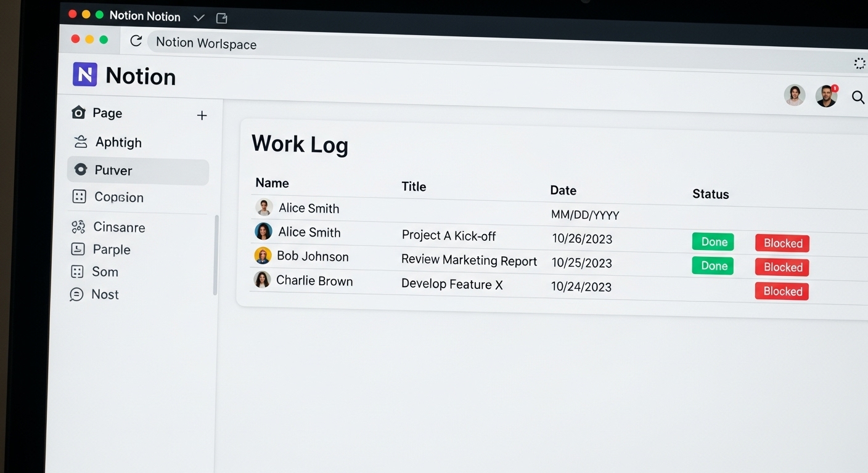Expand the chevron dropdown in the title bar
The width and height of the screenshot is (868, 473).
[x=199, y=18]
